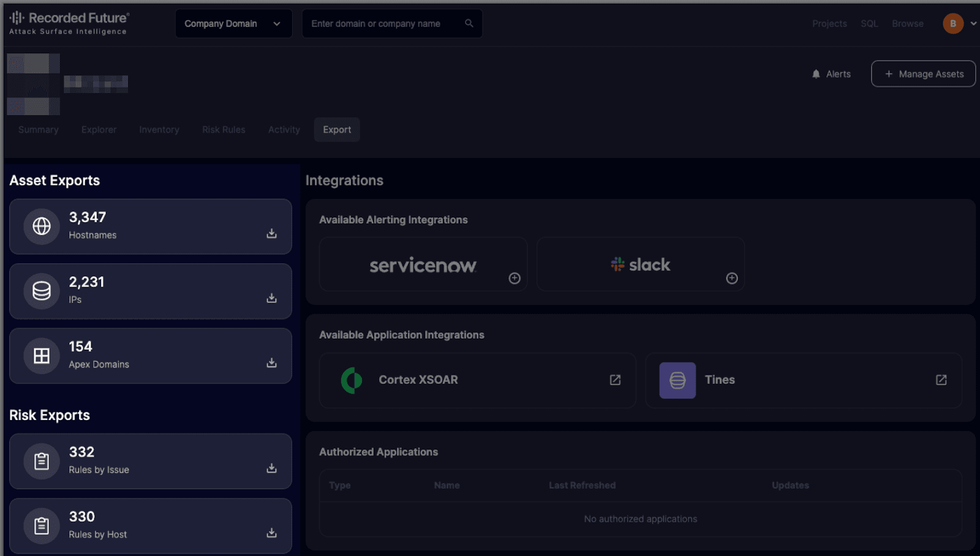Click Available Application Integrations heading
Viewport: 980px width, 556px height.
click(x=402, y=335)
